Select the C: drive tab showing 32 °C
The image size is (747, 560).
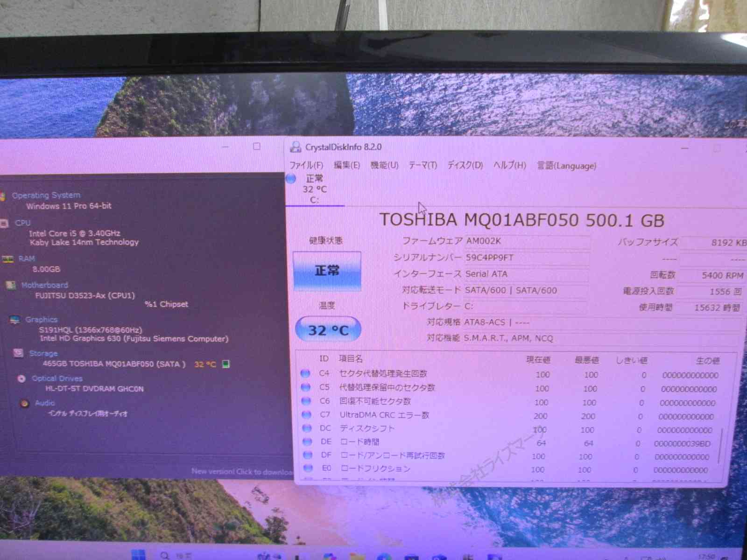(x=314, y=189)
